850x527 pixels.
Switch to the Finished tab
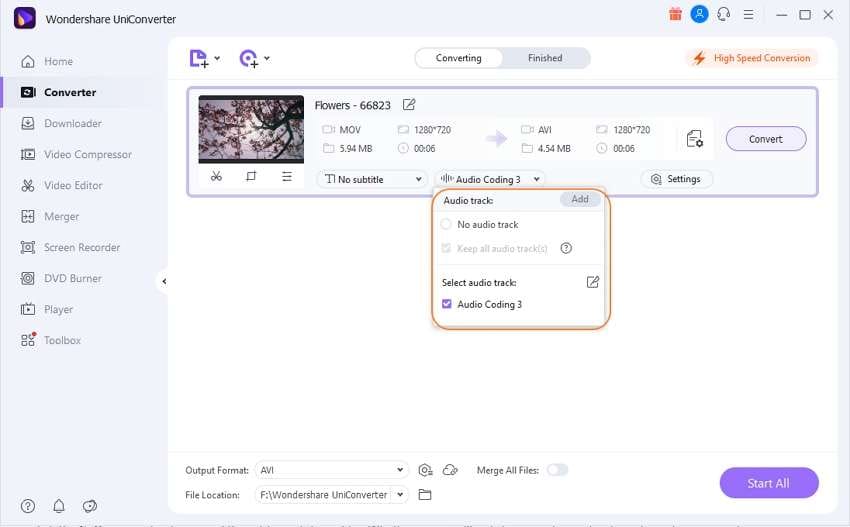(545, 58)
